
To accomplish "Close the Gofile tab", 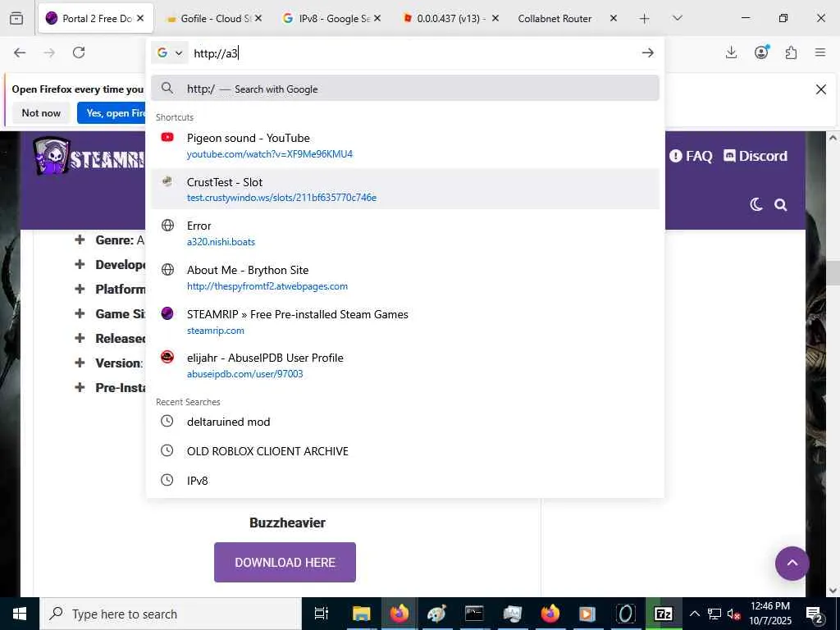I will pos(258,18).
